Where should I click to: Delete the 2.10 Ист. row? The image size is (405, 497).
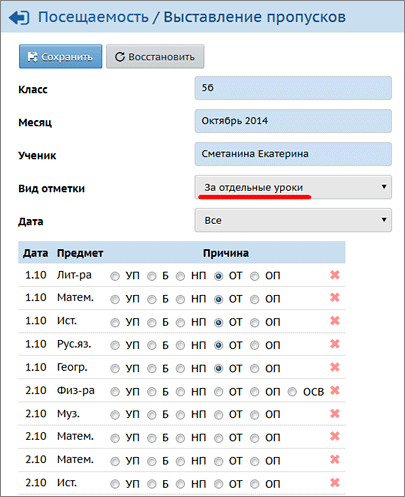(334, 483)
